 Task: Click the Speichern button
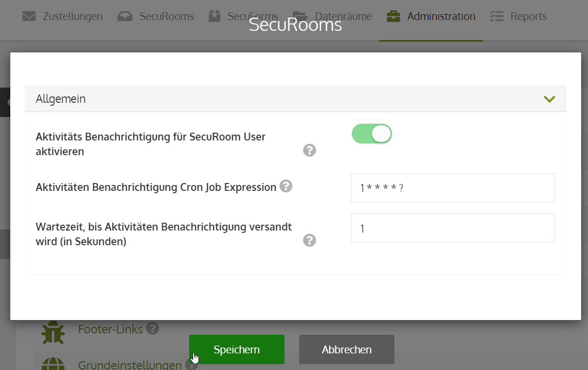coord(237,349)
